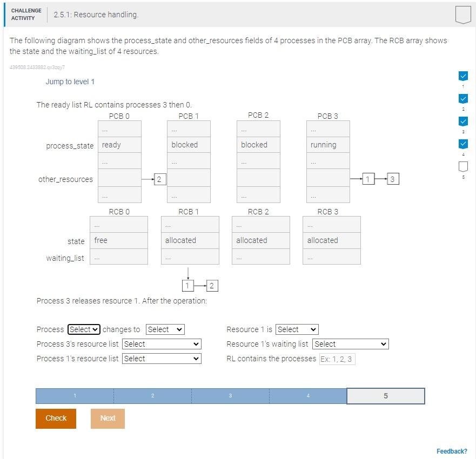Screen dimensions: 476x459
Task: Open Process 1's resource list dropdown
Action: coord(161,359)
